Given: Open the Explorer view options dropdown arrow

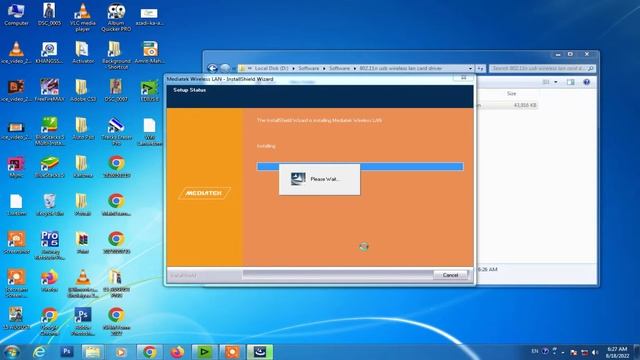Looking at the screenshot, I should [556, 82].
